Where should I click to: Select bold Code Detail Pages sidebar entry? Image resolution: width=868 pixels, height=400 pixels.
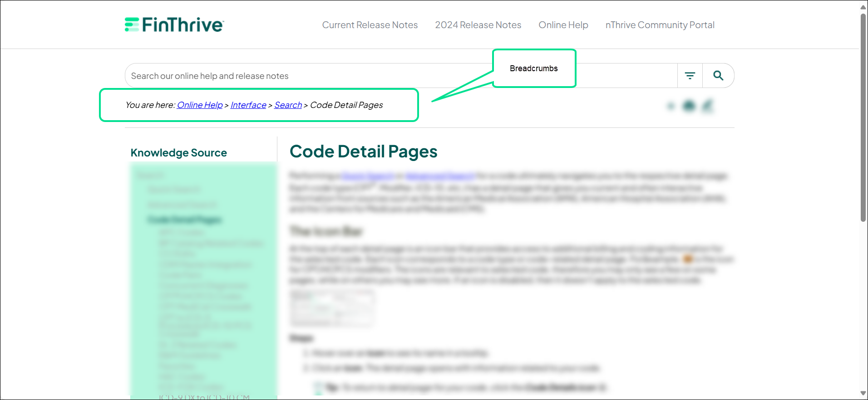pyautogui.click(x=184, y=220)
